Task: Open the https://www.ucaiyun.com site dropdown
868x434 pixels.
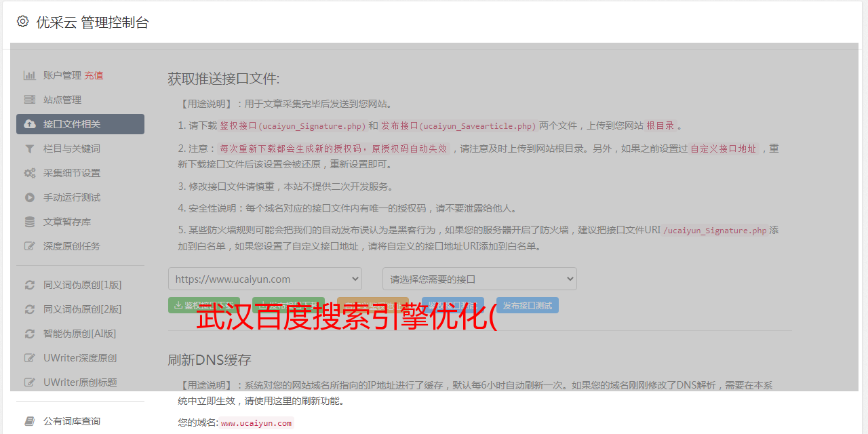Action: click(265, 279)
